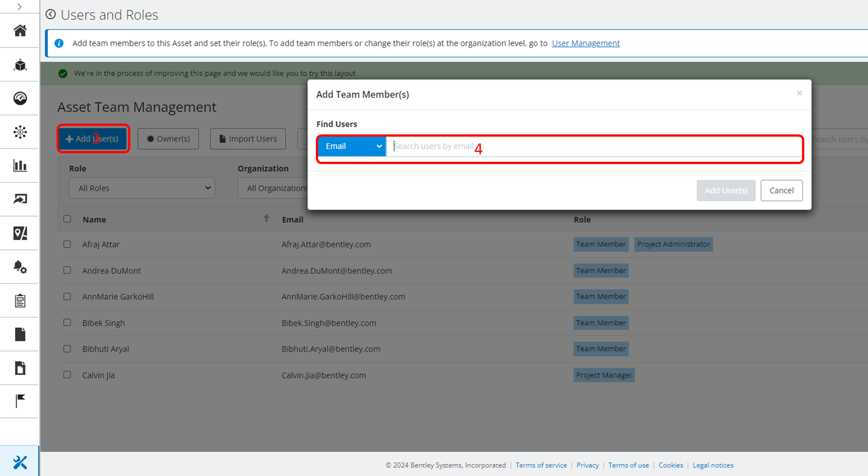Open the Home sidebar icon
The width and height of the screenshot is (868, 476).
20,31
